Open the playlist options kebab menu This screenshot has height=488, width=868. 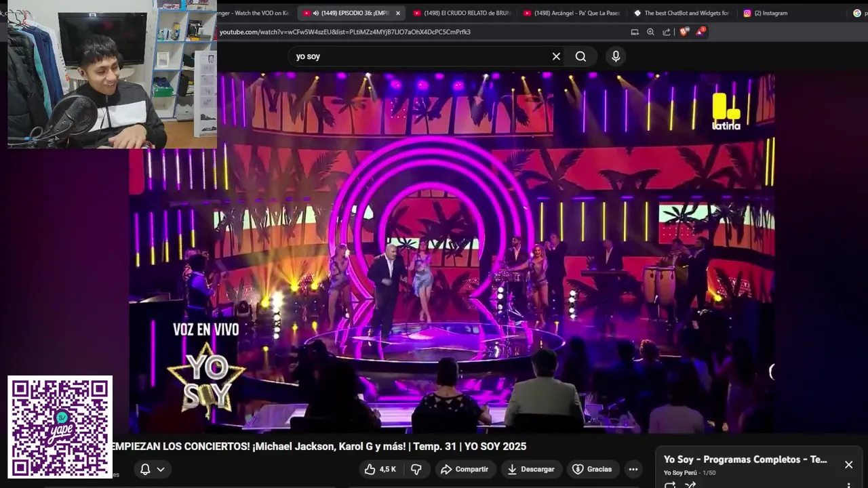tap(848, 485)
